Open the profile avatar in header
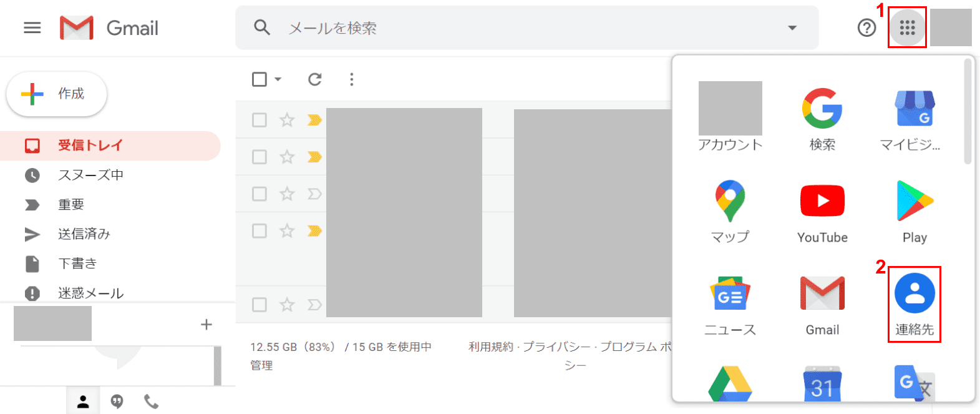This screenshot has width=980, height=414. click(951, 27)
